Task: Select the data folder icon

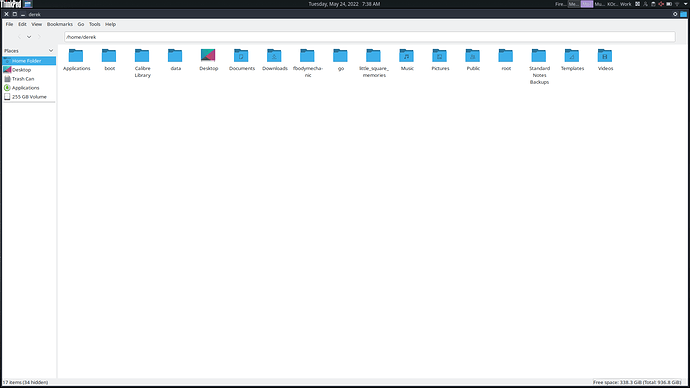Action: coord(175,56)
